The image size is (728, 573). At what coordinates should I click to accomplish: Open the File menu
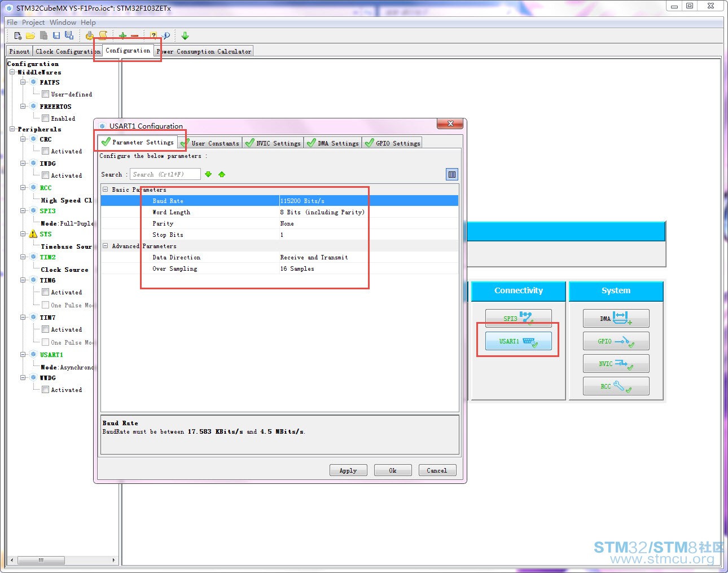(x=12, y=22)
